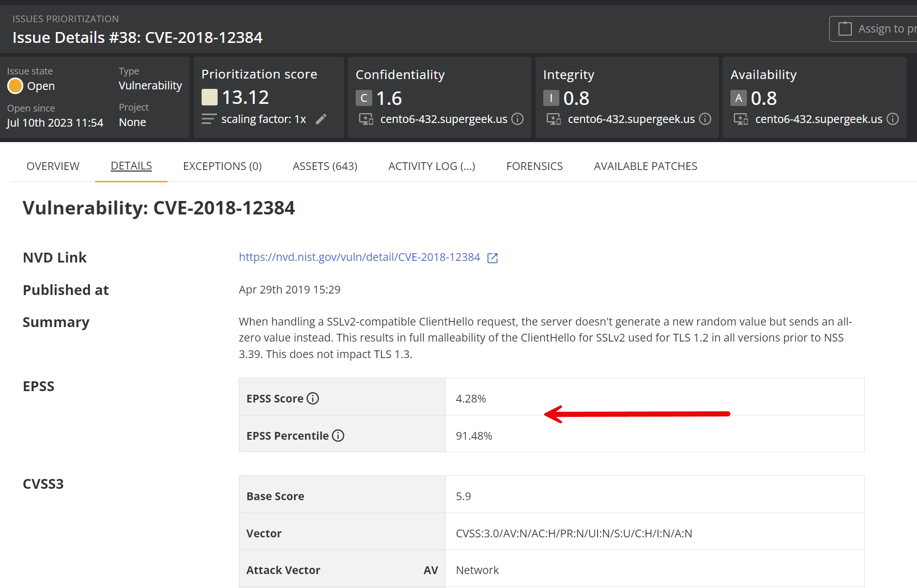Go to the Activity Log tab

click(432, 166)
